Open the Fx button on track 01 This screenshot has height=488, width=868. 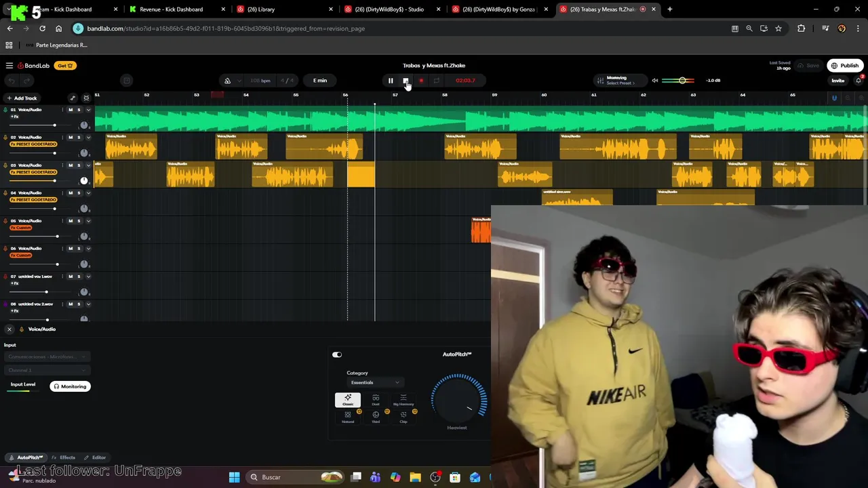tap(14, 117)
